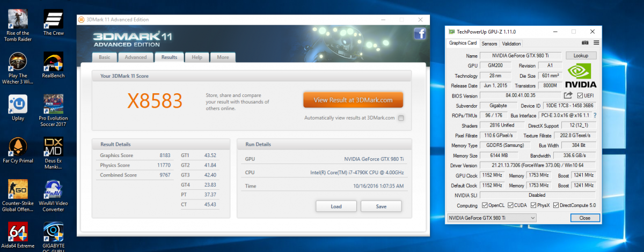
Task: Toggle UEFI checkbox in GPU-Z
Action: pos(580,95)
